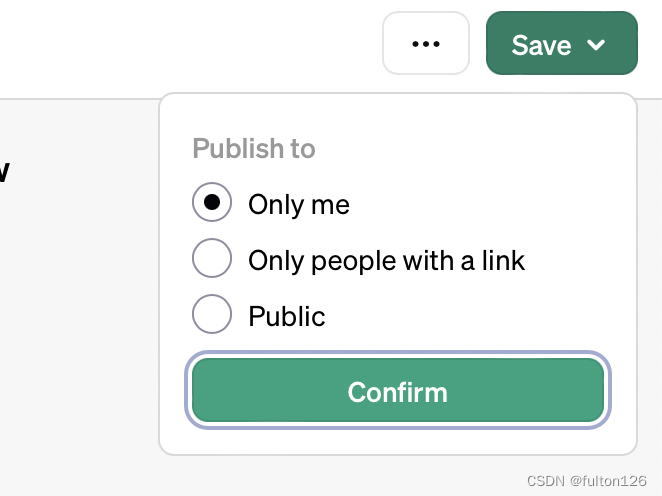The width and height of the screenshot is (662, 496).
Task: Click the "Only me" option label
Action: 299,205
